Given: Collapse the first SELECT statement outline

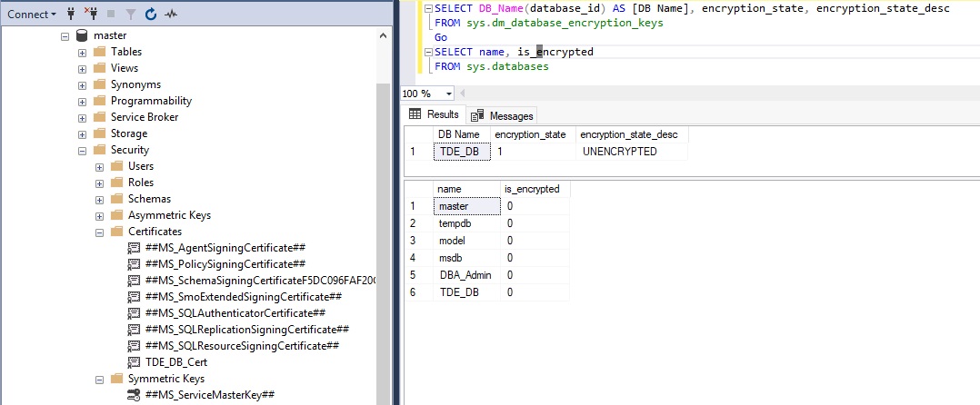Looking at the screenshot, I should (428, 9).
